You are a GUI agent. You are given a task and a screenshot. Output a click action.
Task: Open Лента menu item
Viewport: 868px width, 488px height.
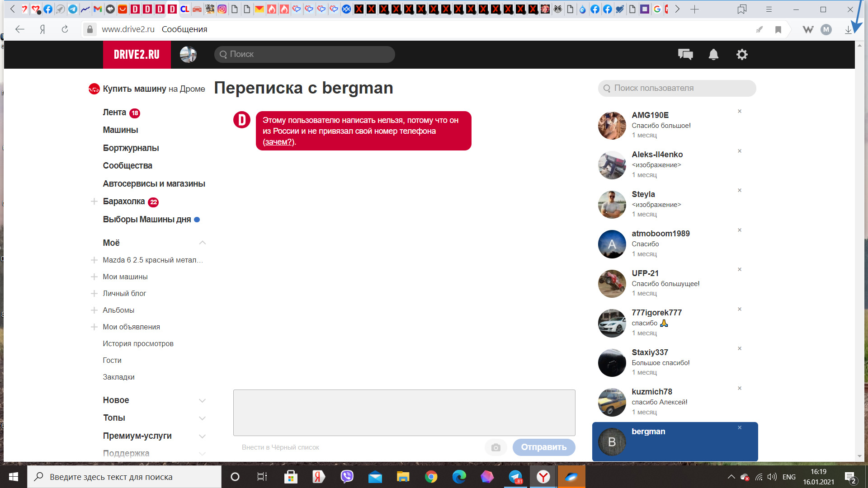tap(114, 113)
